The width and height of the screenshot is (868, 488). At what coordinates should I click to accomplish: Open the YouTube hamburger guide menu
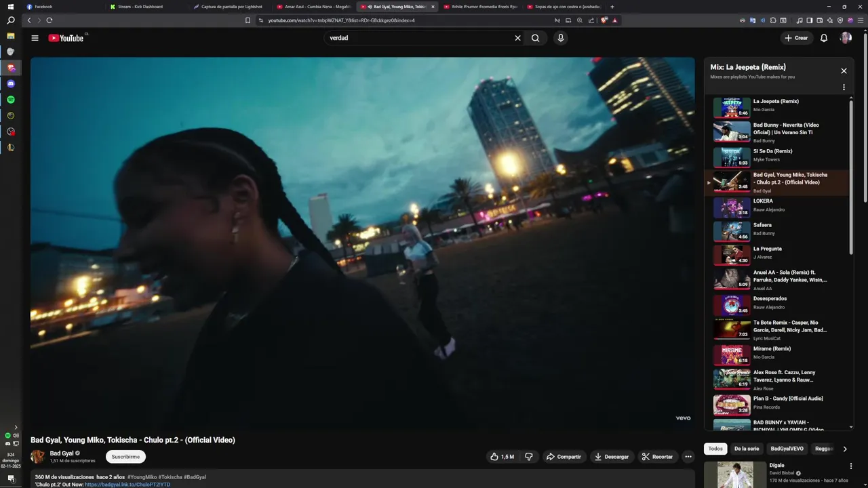click(35, 38)
